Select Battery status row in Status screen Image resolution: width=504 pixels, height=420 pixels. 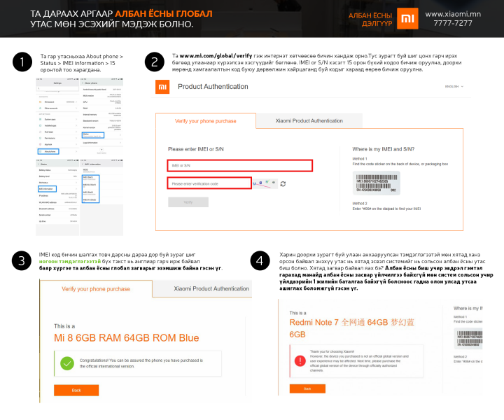[x=57, y=170]
